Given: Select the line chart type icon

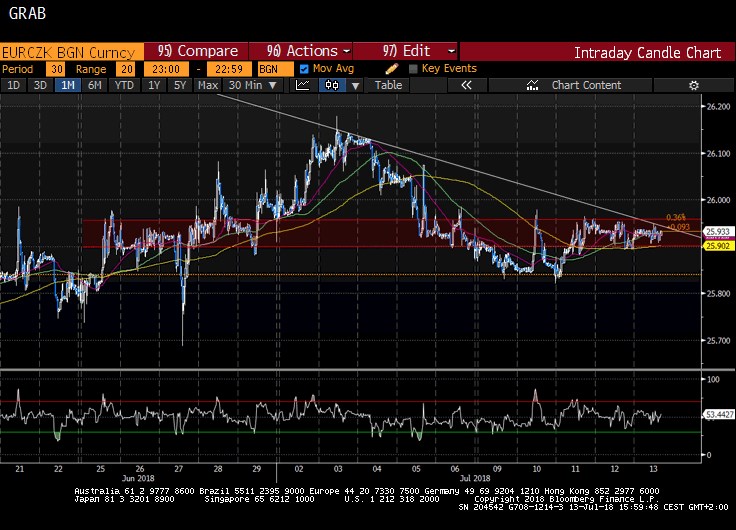Looking at the screenshot, I should click(302, 85).
